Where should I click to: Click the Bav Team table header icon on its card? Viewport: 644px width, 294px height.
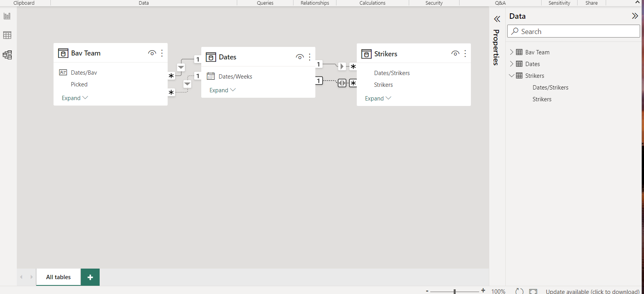click(63, 53)
